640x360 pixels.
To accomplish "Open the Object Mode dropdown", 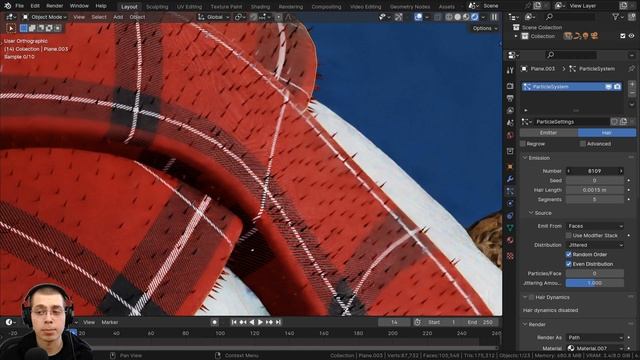I will click(45, 17).
